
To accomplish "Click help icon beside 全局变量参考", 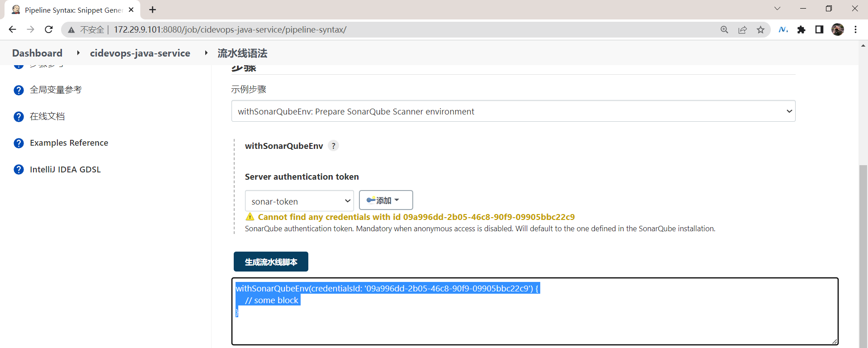I will pos(19,90).
